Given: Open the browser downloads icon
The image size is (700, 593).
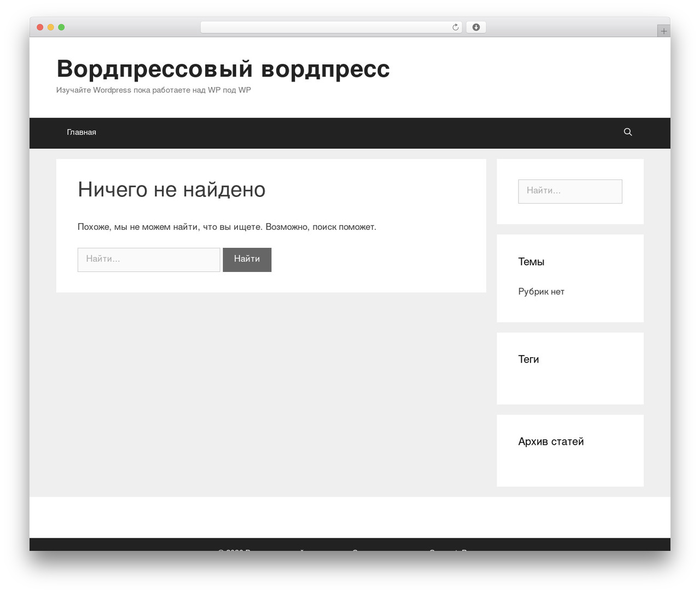Looking at the screenshot, I should tap(476, 27).
